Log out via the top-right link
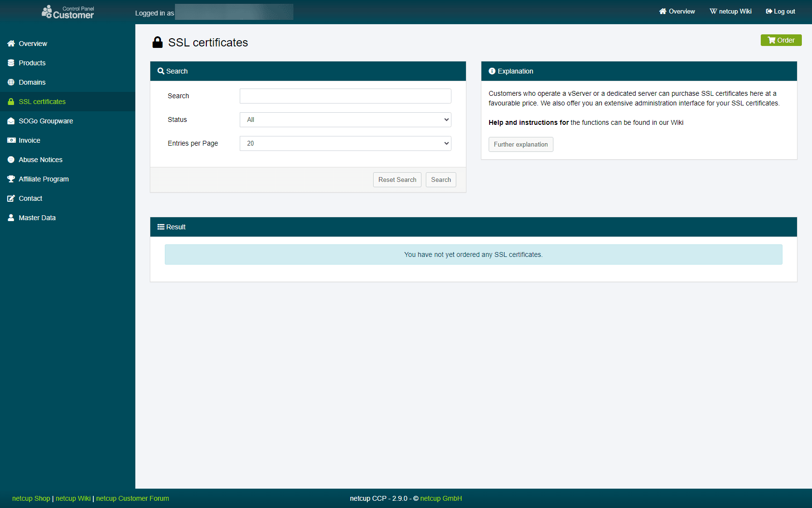The image size is (812, 508). pyautogui.click(x=780, y=11)
